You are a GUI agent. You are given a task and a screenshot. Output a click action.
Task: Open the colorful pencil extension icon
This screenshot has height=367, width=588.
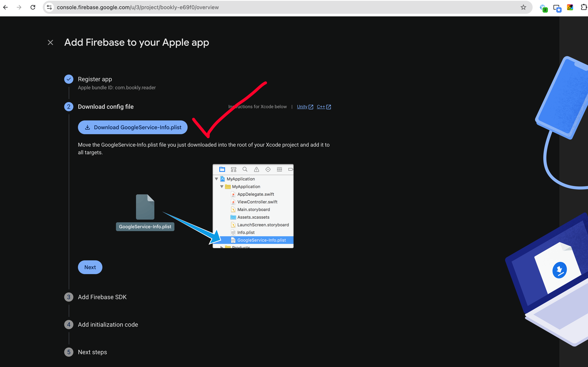click(570, 7)
